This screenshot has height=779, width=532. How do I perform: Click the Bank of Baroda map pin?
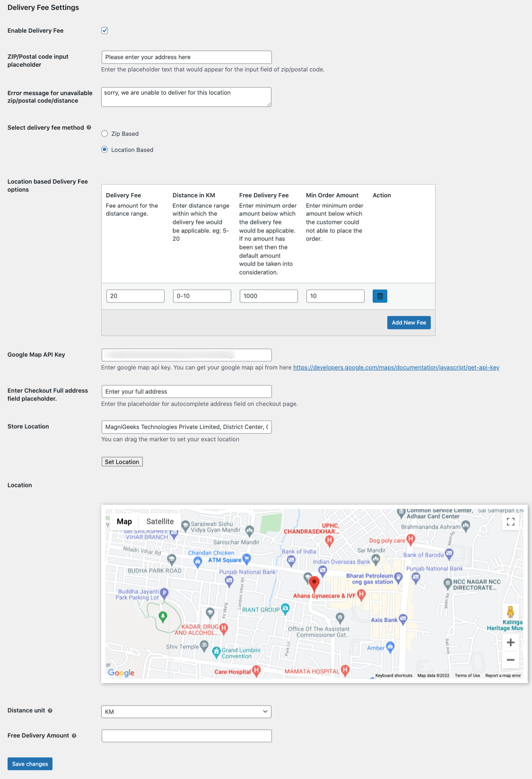(x=449, y=554)
